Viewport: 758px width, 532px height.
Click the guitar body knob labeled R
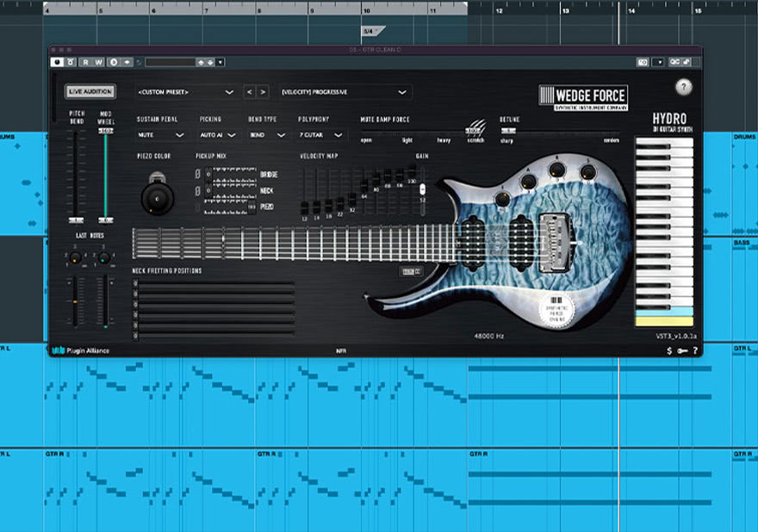coord(557,170)
